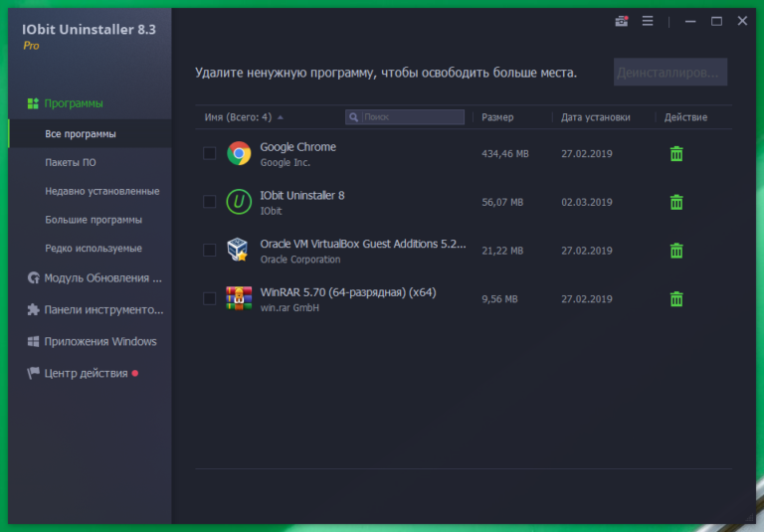Screen dimensions: 764x532
Task: Click trash icon for Oracle VM VirtualBox row
Action: (676, 251)
